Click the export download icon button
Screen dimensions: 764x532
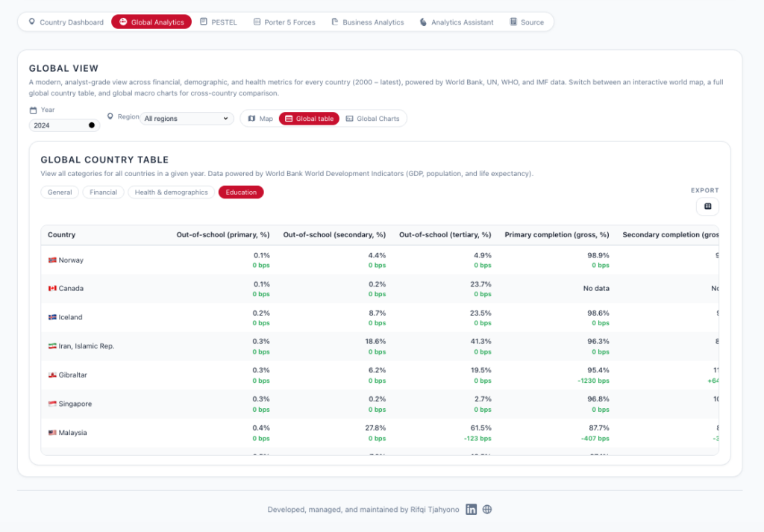pos(707,207)
